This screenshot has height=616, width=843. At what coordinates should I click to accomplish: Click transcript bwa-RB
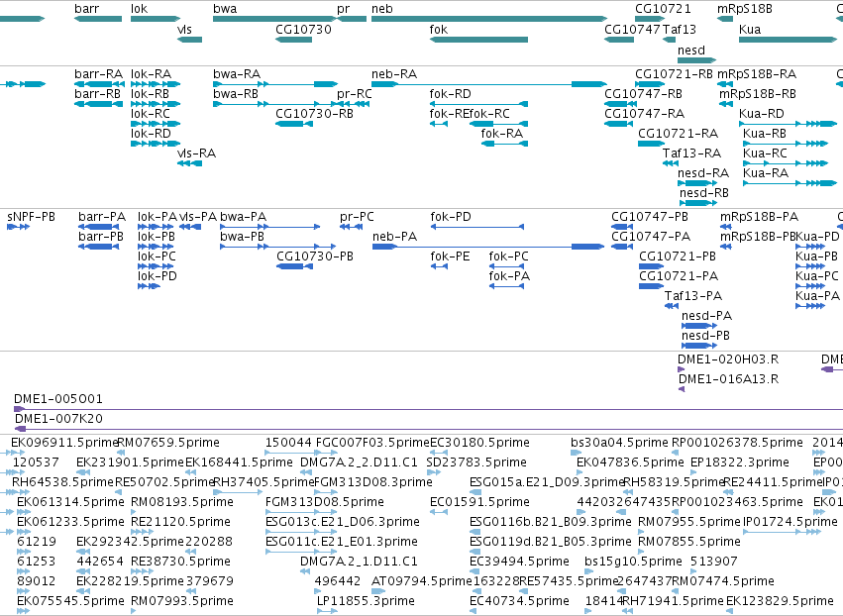[236, 94]
